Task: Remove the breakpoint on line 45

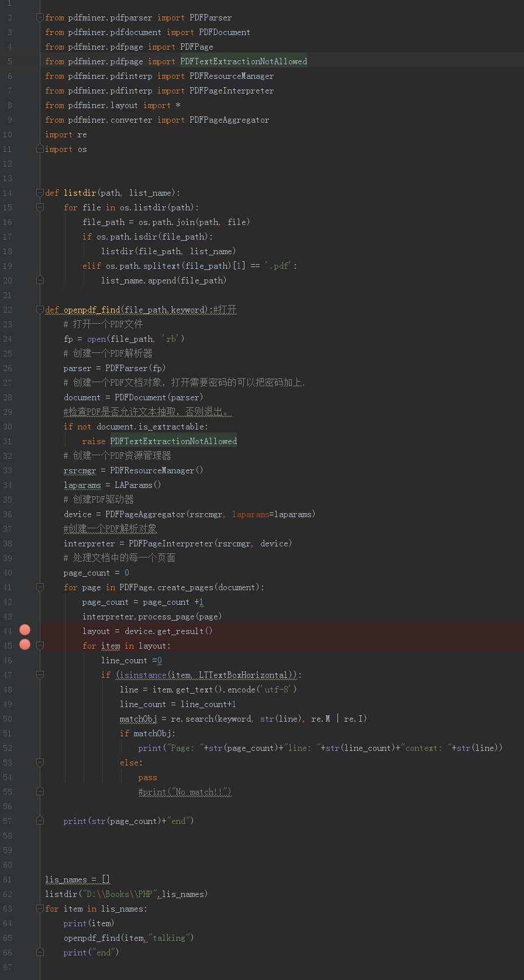Action: point(25,645)
